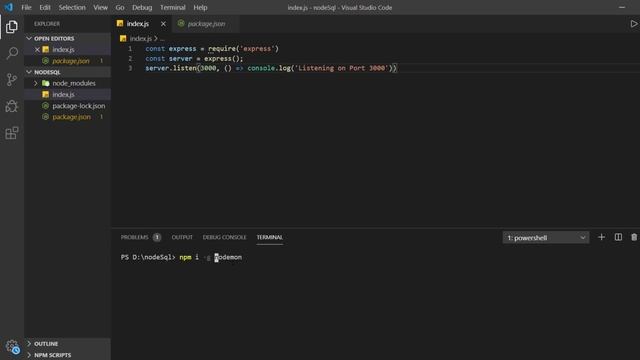Screen dimensions: 640x360
Task: Open the Terminal menu
Action: [x=173, y=7]
